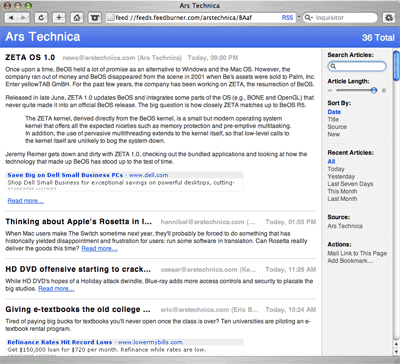Go back with the left arrow button
The image size is (400, 364).
11,18
